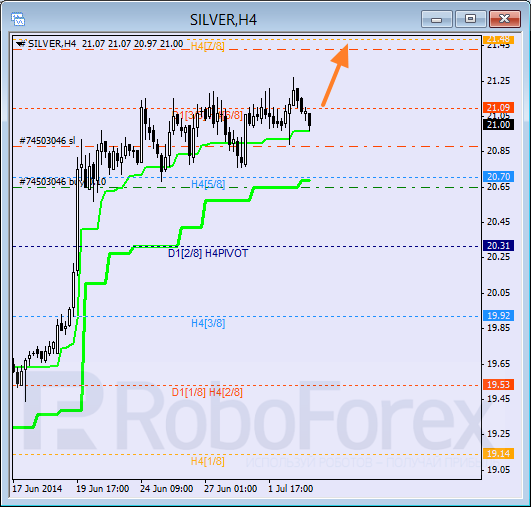The width and height of the screenshot is (531, 507).
Task: Click the 21.48 price tag at top
Action: click(x=498, y=39)
